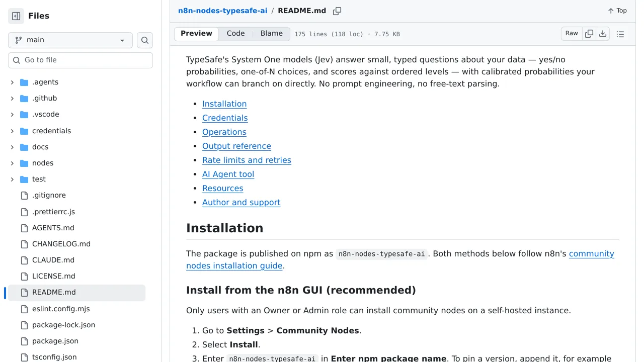
Task: Follow the Credentials contents link
Action: pos(225,118)
